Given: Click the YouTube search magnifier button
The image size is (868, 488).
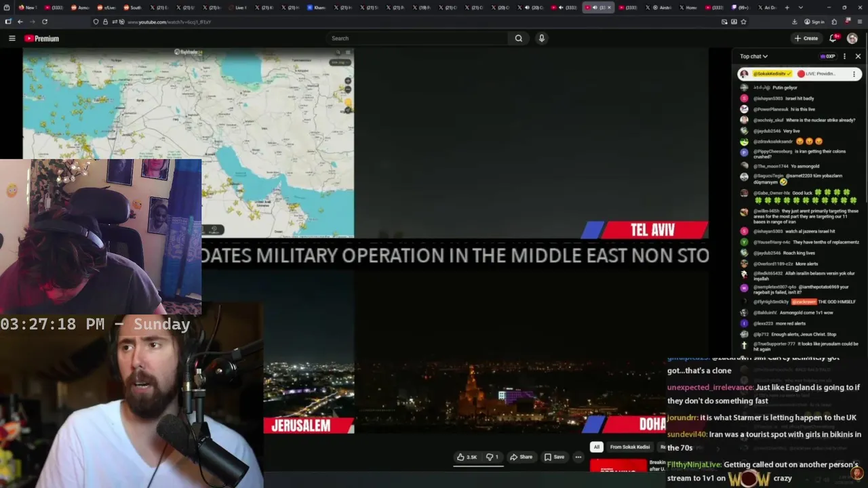Looking at the screenshot, I should [x=519, y=39].
